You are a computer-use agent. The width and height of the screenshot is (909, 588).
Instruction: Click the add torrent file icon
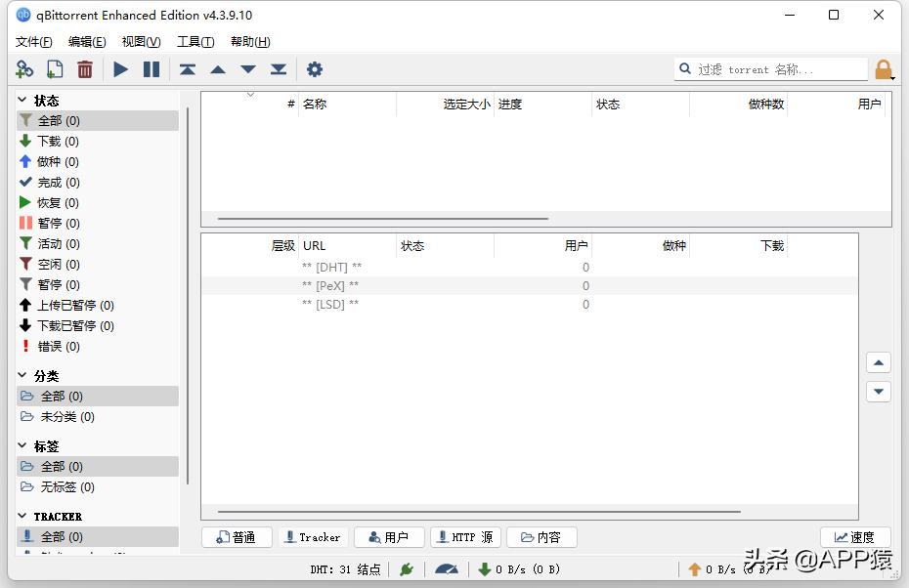[55, 69]
